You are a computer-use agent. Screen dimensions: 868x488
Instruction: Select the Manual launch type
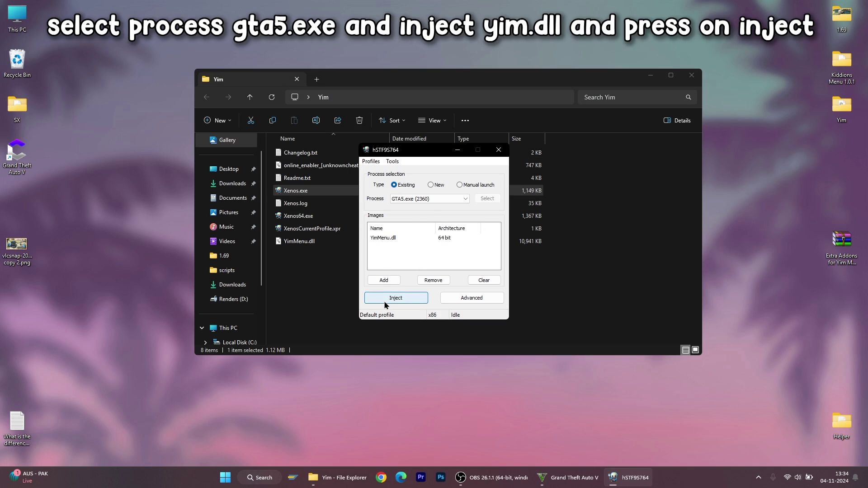(475, 185)
